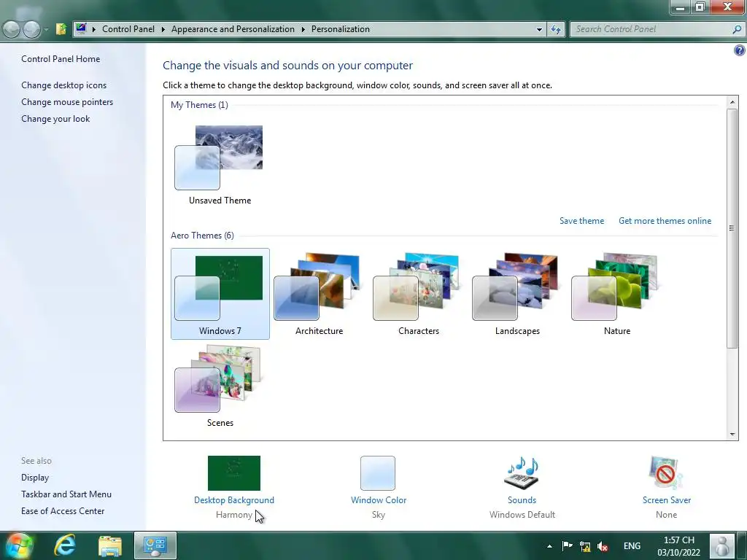The height and width of the screenshot is (560, 747).
Task: Open Ease of Access Center link
Action: click(x=63, y=511)
